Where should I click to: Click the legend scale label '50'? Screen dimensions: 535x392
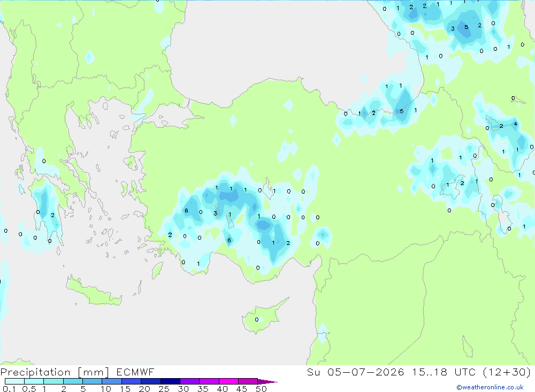pos(261,389)
